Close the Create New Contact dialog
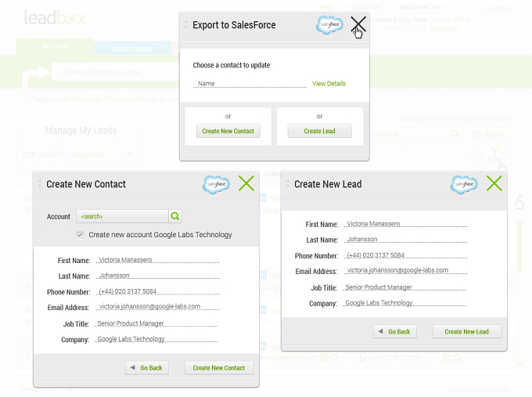The width and height of the screenshot is (532, 397). [x=246, y=183]
